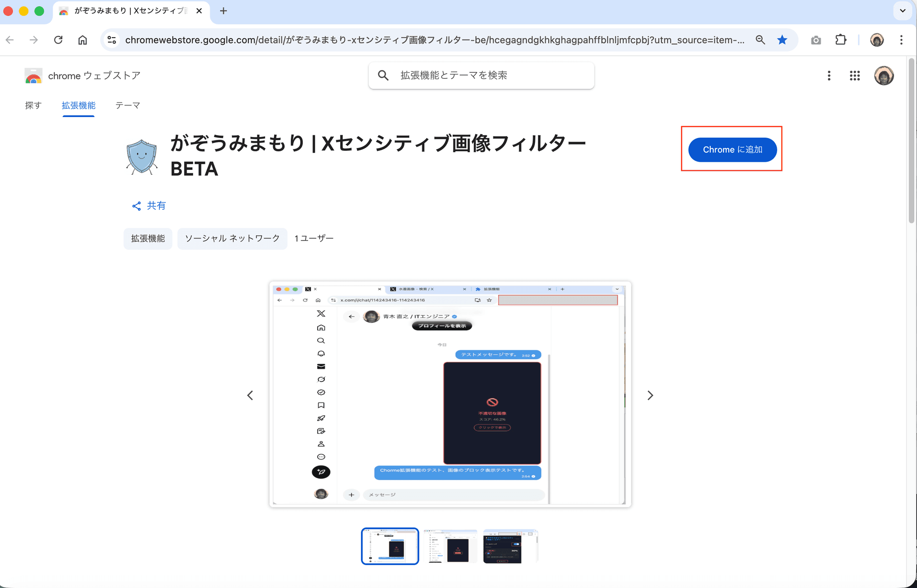Focus the 拡張機能とテーマを検索 search field

481,75
